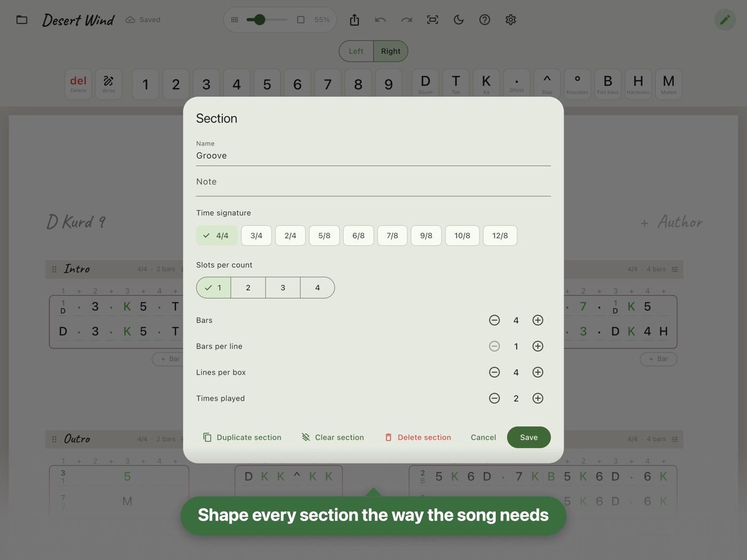Select the Harmonic key

tap(638, 84)
